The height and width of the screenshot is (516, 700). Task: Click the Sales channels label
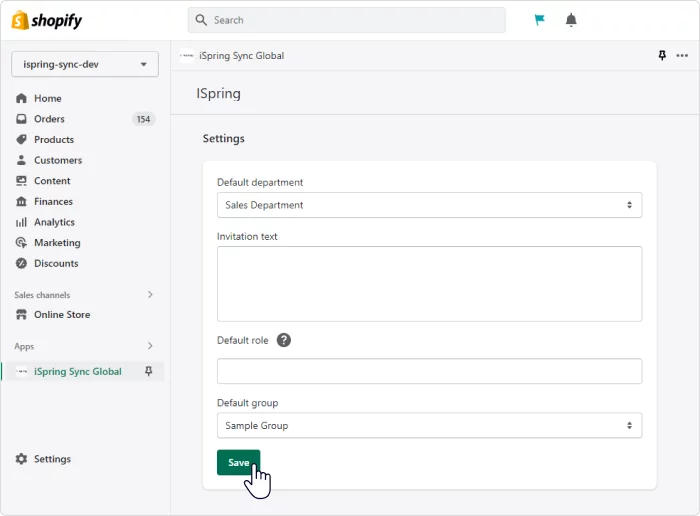(42, 295)
